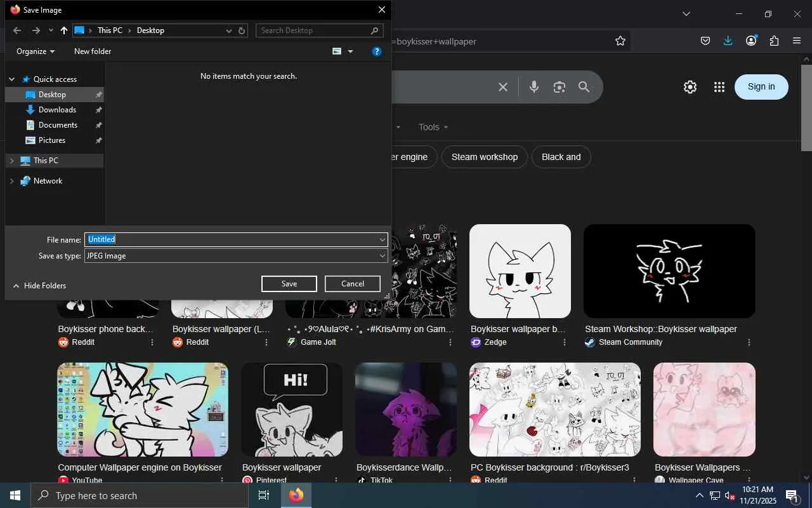Click This PC in the address breadcrumb
812x508 pixels.
point(110,30)
